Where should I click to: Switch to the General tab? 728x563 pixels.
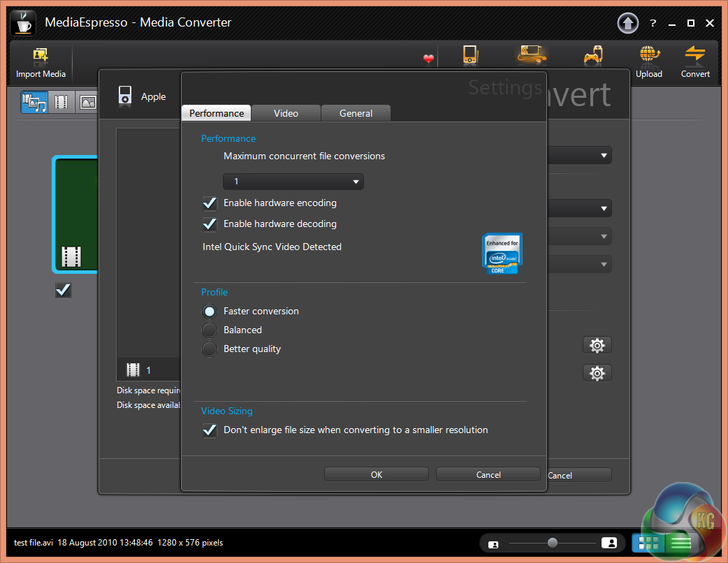(356, 113)
